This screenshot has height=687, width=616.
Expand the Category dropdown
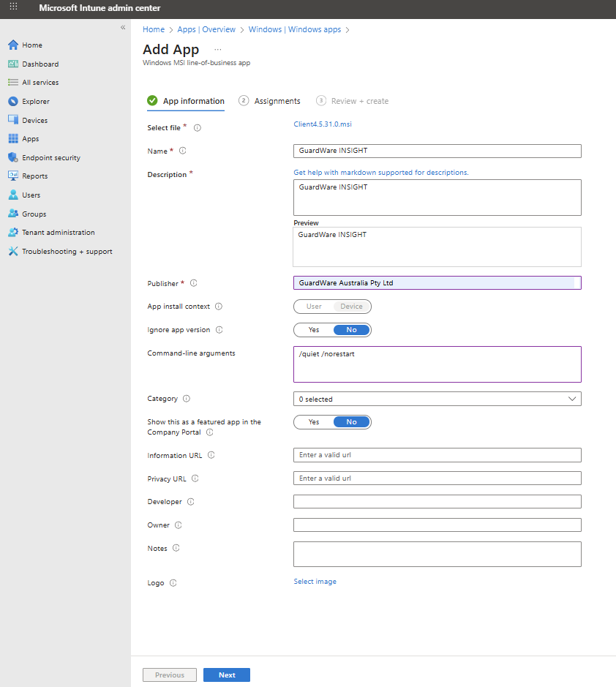point(437,399)
